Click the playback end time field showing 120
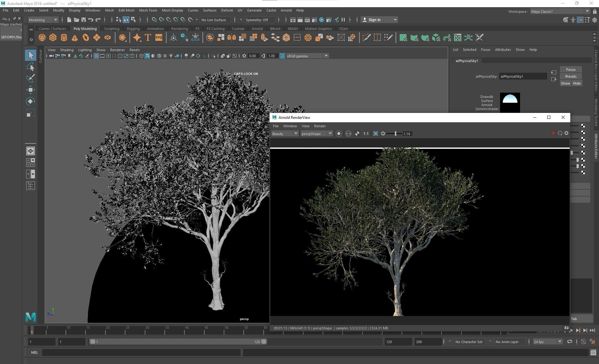599x364 pixels. [398, 342]
